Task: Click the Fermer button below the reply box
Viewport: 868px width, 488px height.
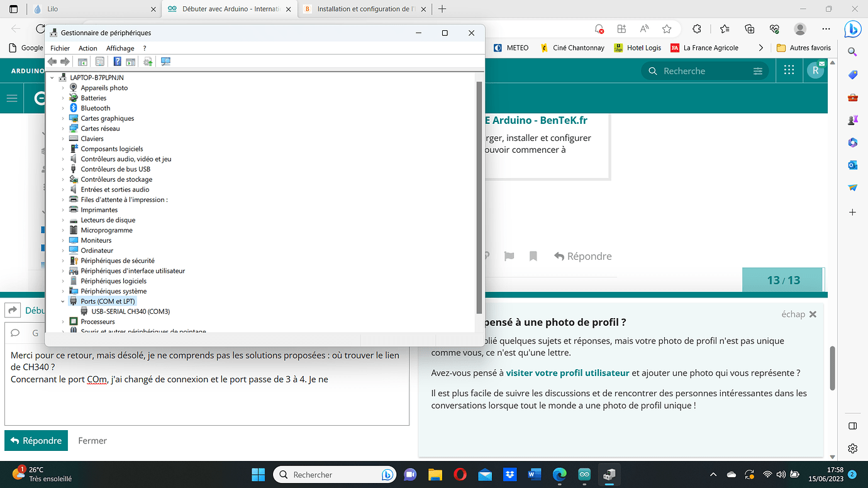Action: tap(92, 440)
